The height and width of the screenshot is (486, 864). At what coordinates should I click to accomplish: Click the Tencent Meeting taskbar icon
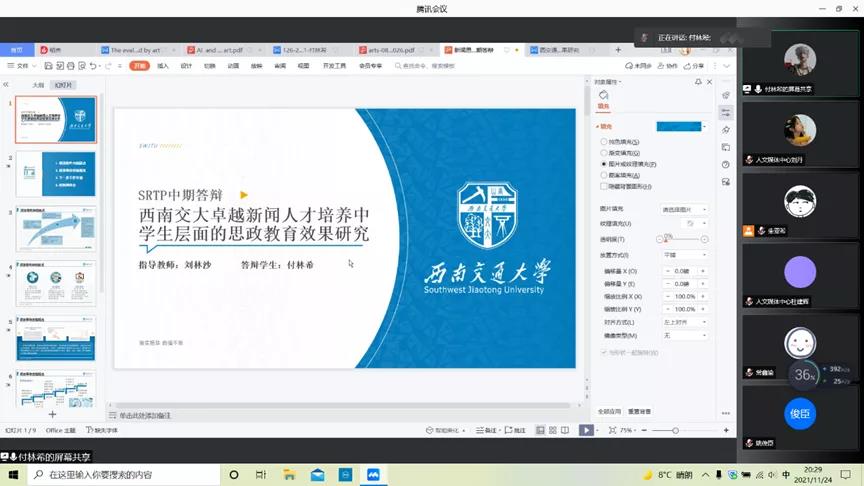click(372, 475)
